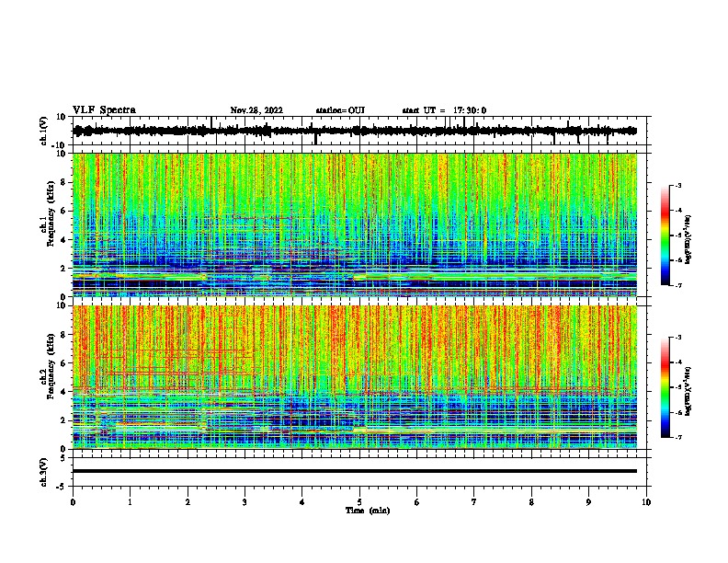The image size is (728, 563).
Task: Click the log(PSD) label beside ch.2 colorbar
Action: (688, 391)
